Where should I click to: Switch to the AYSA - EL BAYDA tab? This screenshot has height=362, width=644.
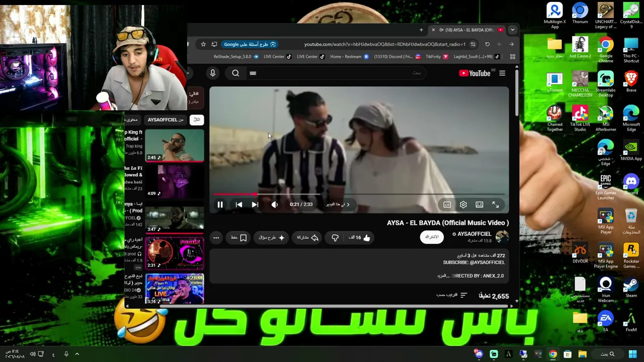point(468,30)
